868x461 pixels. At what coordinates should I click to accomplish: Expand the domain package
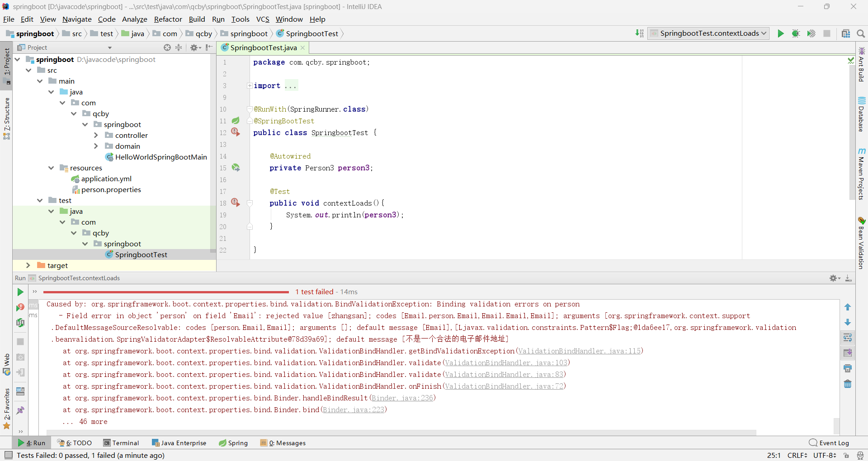[x=96, y=146]
